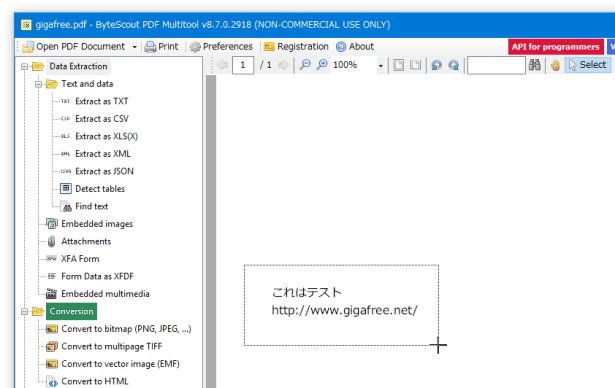
Task: Select Extract as CSV item
Action: [102, 119]
